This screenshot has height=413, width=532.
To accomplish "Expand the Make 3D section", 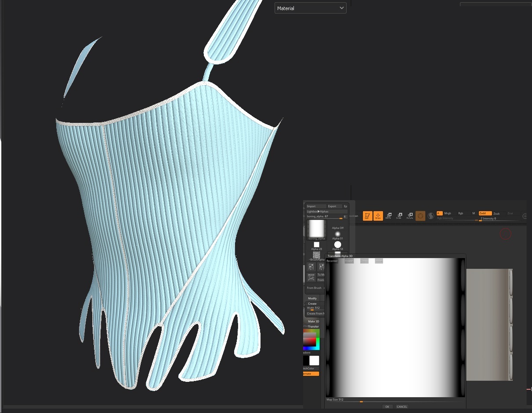I will pos(313,321).
